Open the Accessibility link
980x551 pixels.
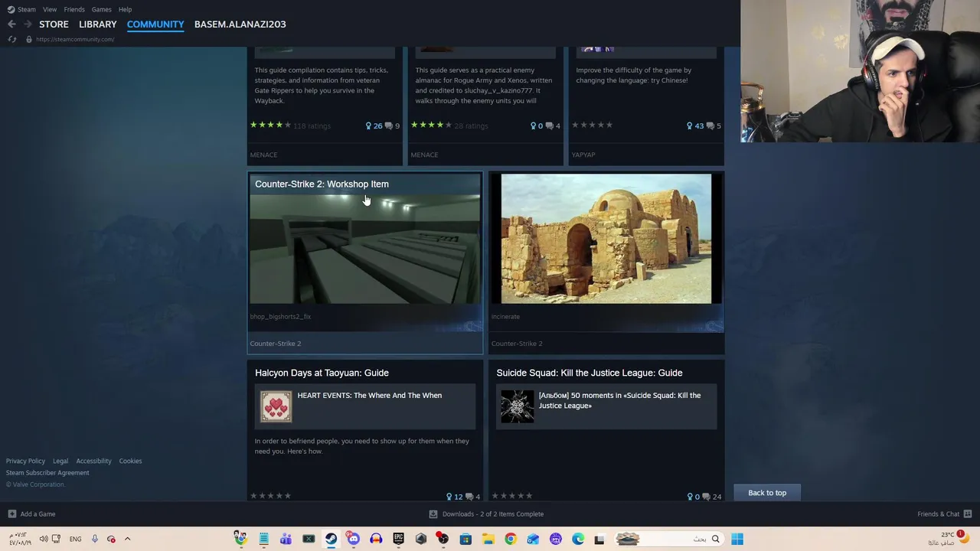click(x=93, y=461)
